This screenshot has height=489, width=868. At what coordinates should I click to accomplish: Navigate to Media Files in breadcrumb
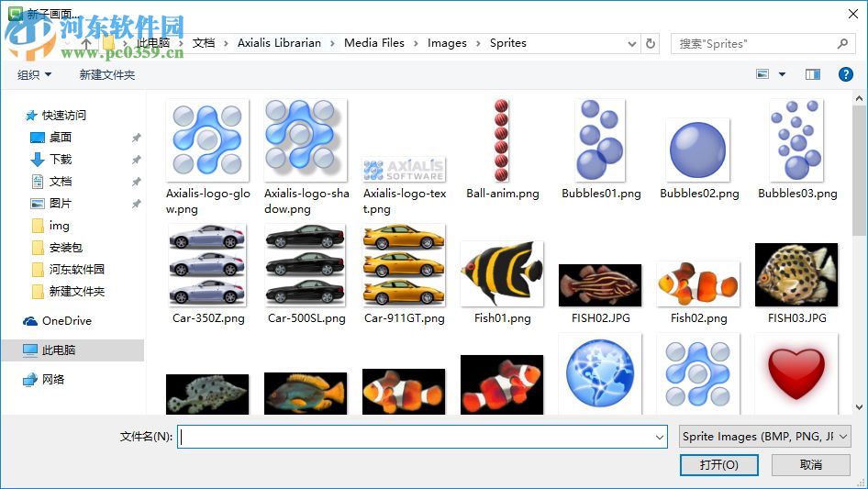click(x=374, y=43)
